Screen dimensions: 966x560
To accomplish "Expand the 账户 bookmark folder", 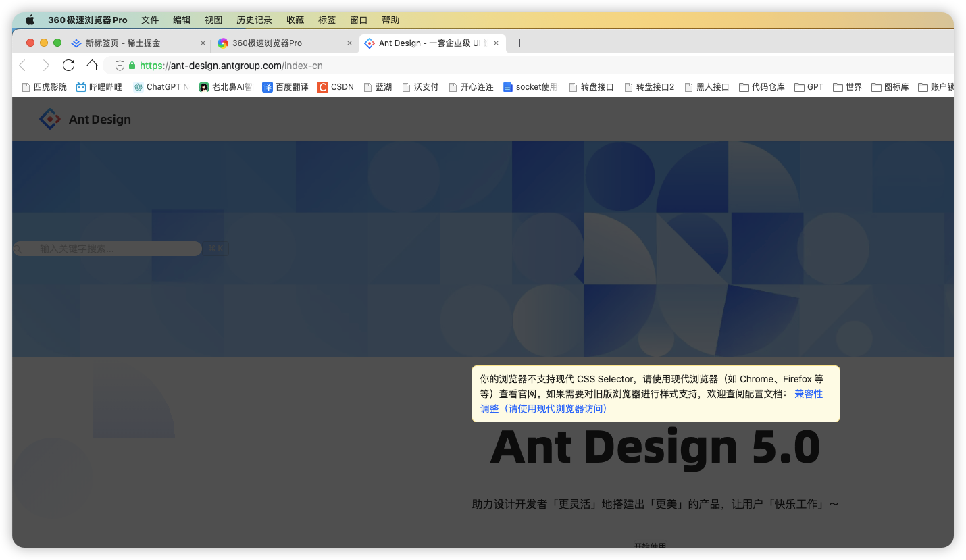I will pyautogui.click(x=936, y=87).
